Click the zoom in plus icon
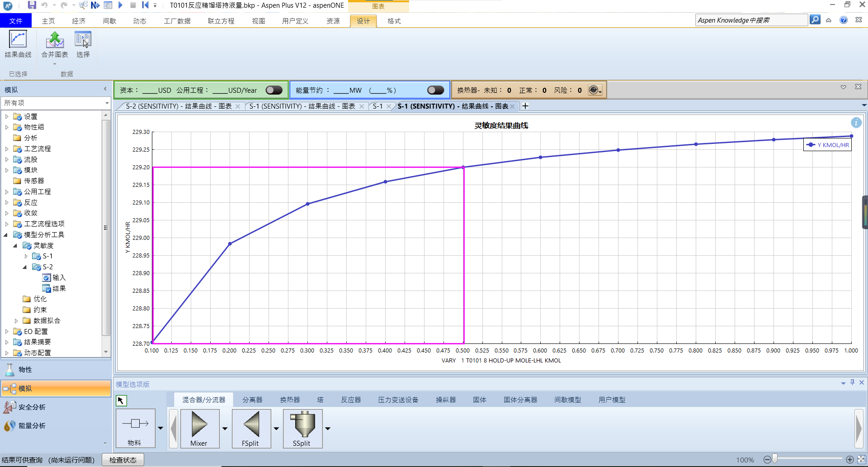The width and height of the screenshot is (868, 467). tap(850, 460)
